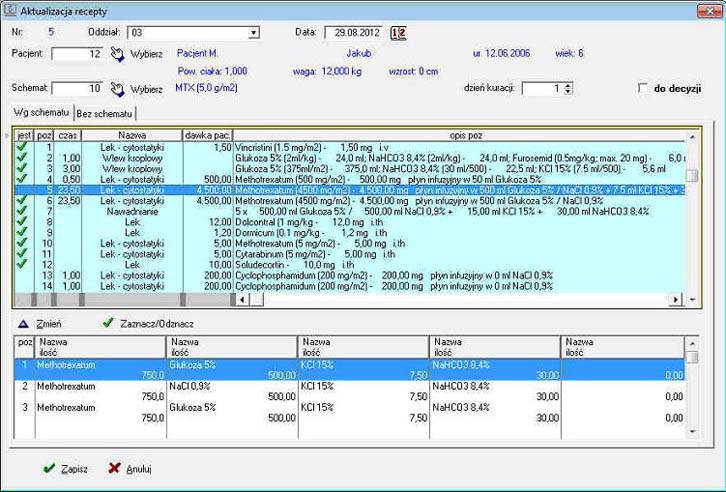The image size is (726, 492).
Task: Click the 'opis poz' column header
Action: click(457, 134)
